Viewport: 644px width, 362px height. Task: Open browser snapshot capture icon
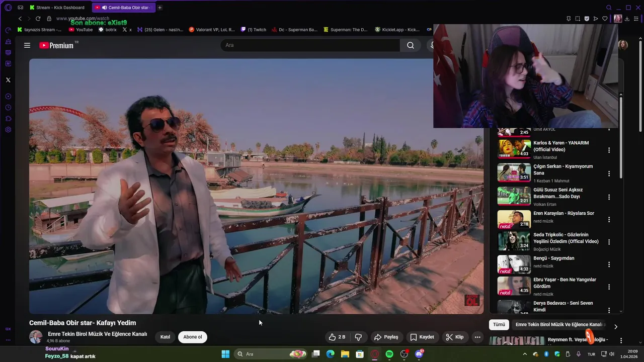(578, 19)
